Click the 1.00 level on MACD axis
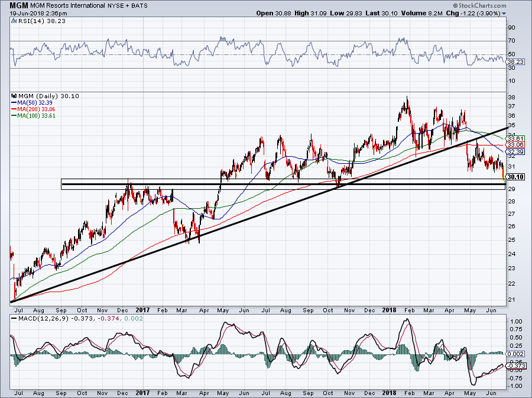532x398 pixels. click(516, 321)
